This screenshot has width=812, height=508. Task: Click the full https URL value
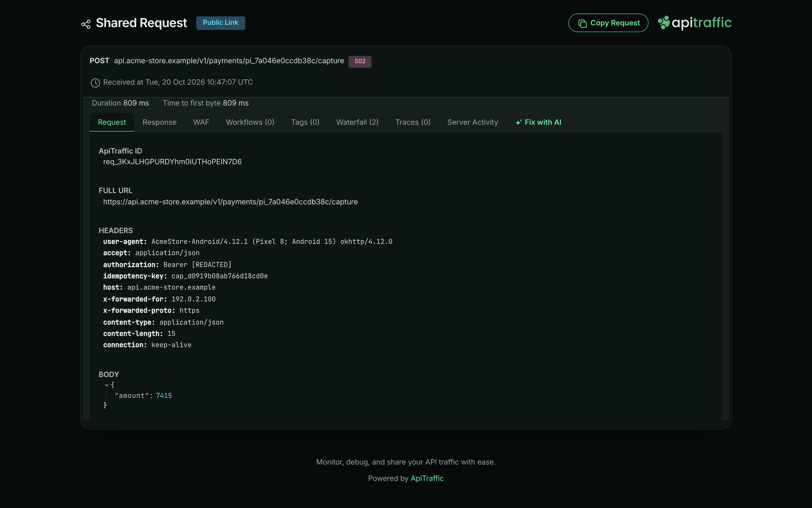click(x=230, y=202)
